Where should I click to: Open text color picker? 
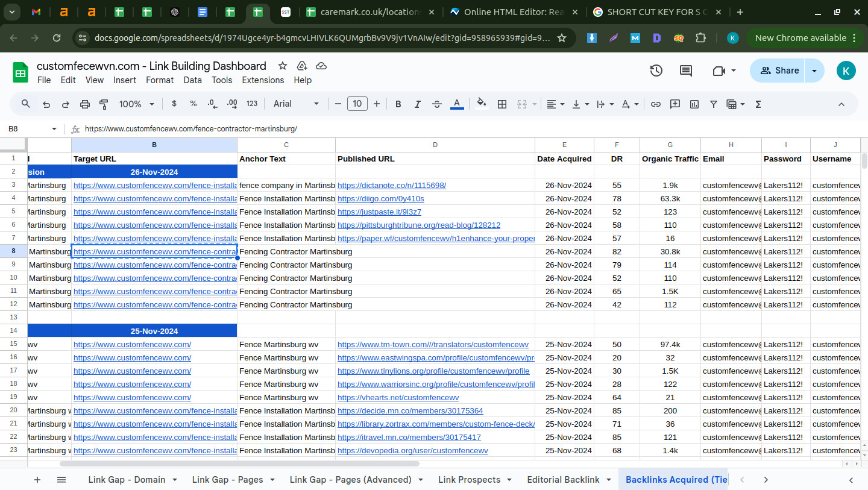[x=457, y=104]
